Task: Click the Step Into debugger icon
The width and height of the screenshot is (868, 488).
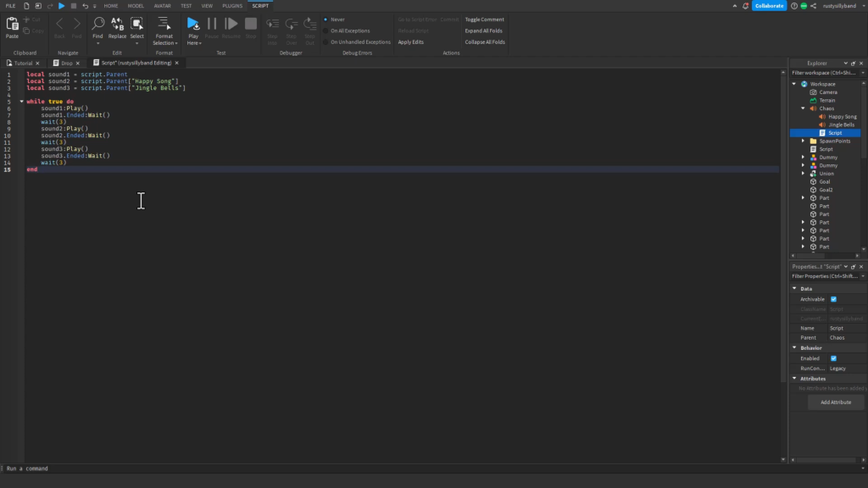Action: click(x=272, y=24)
